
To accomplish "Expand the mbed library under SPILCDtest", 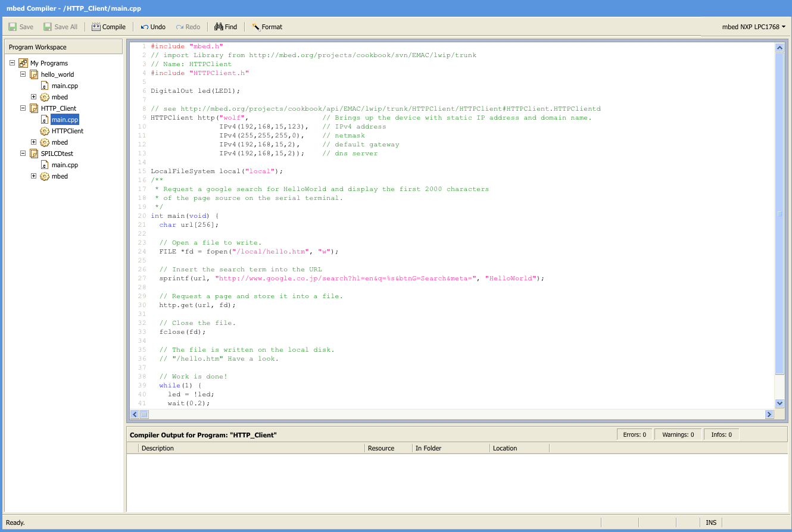I will (34, 176).
